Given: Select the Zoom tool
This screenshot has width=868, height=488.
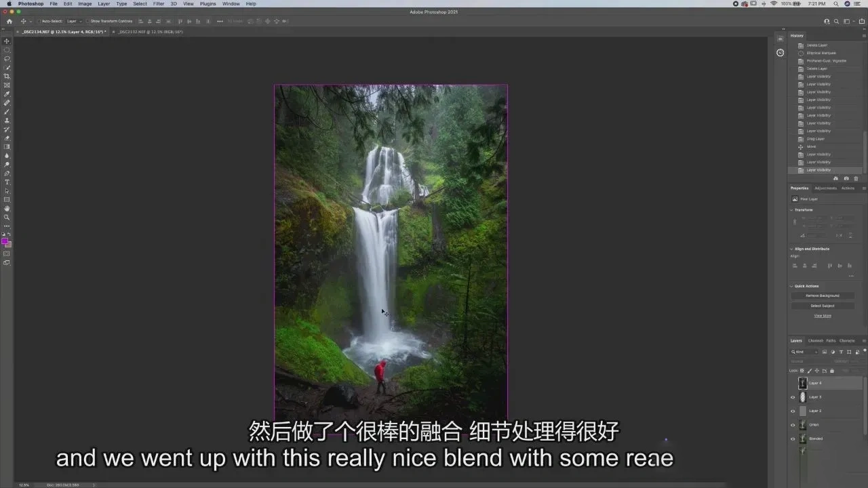Looking at the screenshot, I should (x=7, y=218).
